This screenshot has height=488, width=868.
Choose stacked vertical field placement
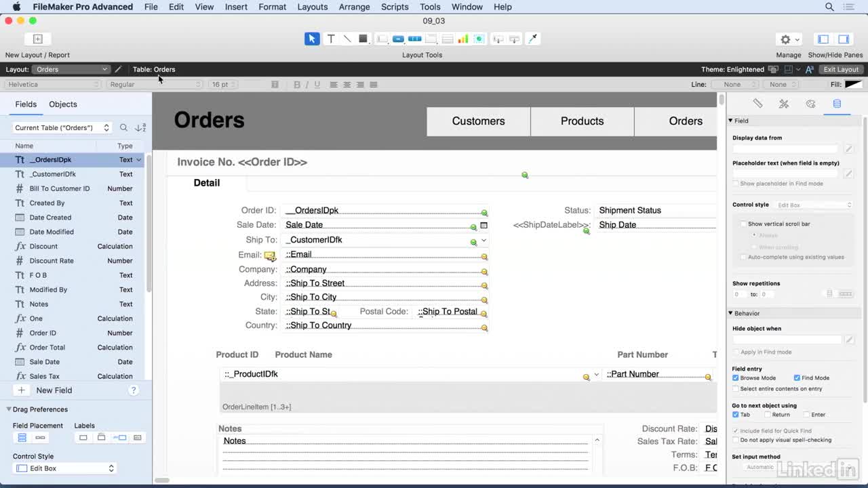22,438
